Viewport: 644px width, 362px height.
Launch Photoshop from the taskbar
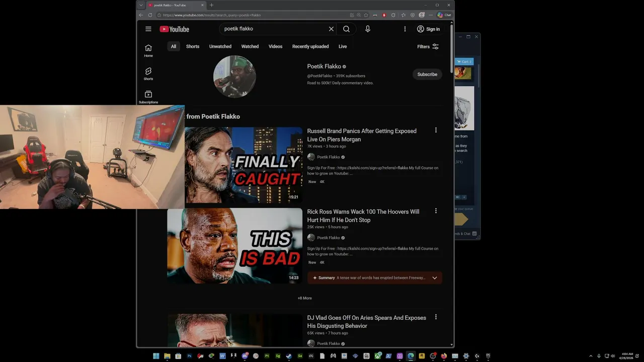pos(190,356)
